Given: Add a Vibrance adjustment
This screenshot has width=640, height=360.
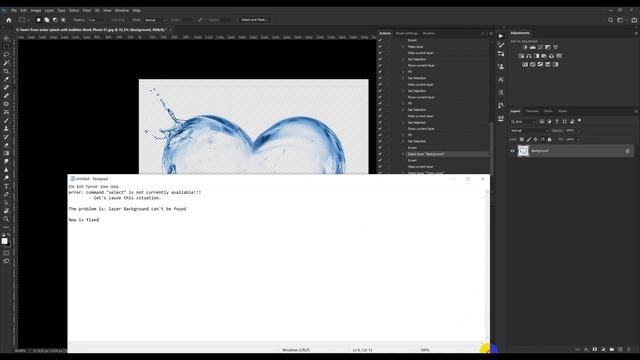Looking at the screenshot, I should [x=556, y=47].
